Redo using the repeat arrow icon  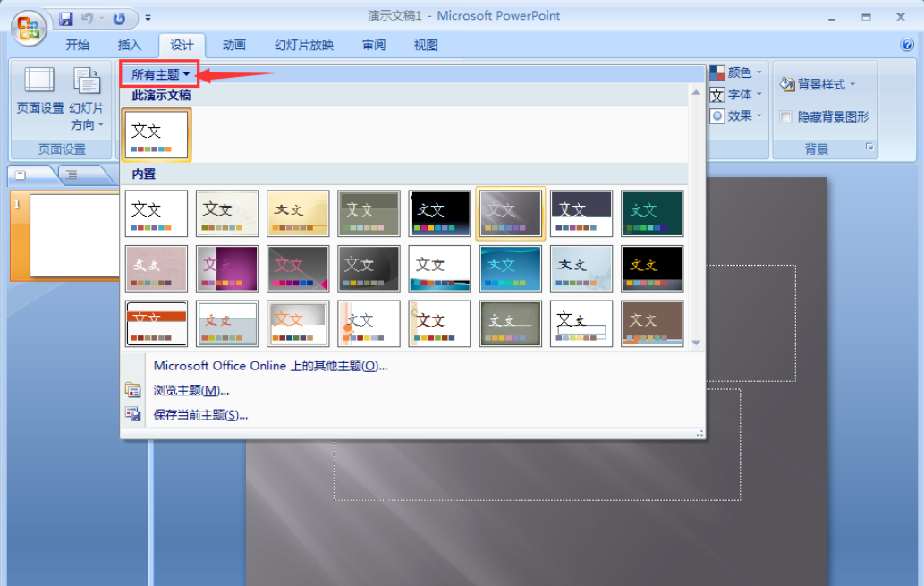119,18
